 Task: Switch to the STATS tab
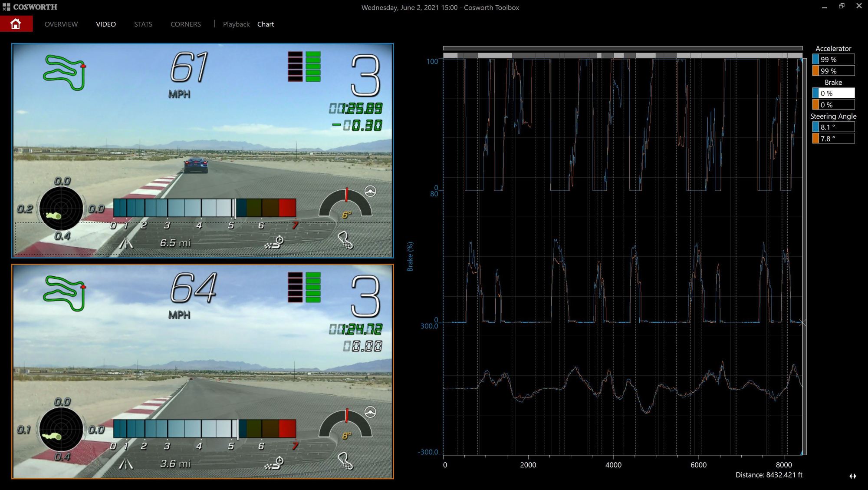pos(143,24)
